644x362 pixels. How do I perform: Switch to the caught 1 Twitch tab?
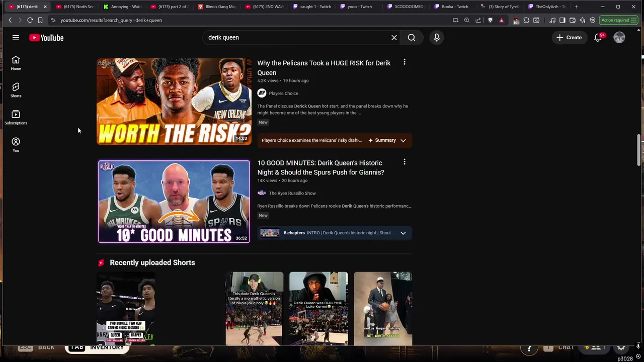(312, 7)
